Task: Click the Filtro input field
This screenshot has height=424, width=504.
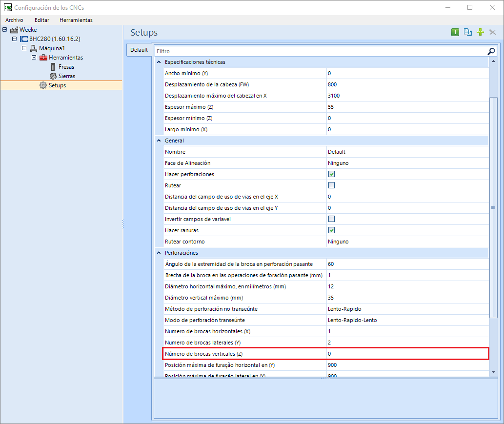Action: pyautogui.click(x=321, y=51)
